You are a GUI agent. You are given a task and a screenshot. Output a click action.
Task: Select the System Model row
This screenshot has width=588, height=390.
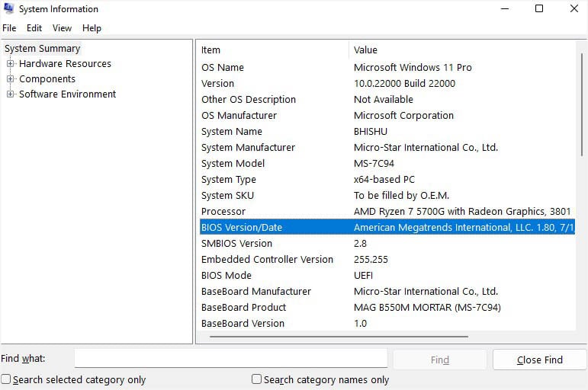pos(387,163)
